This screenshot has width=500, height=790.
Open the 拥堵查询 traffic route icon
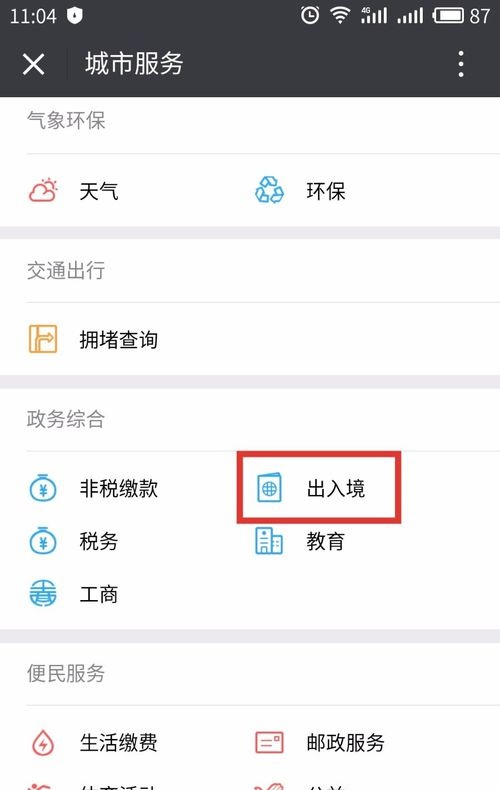(43, 339)
